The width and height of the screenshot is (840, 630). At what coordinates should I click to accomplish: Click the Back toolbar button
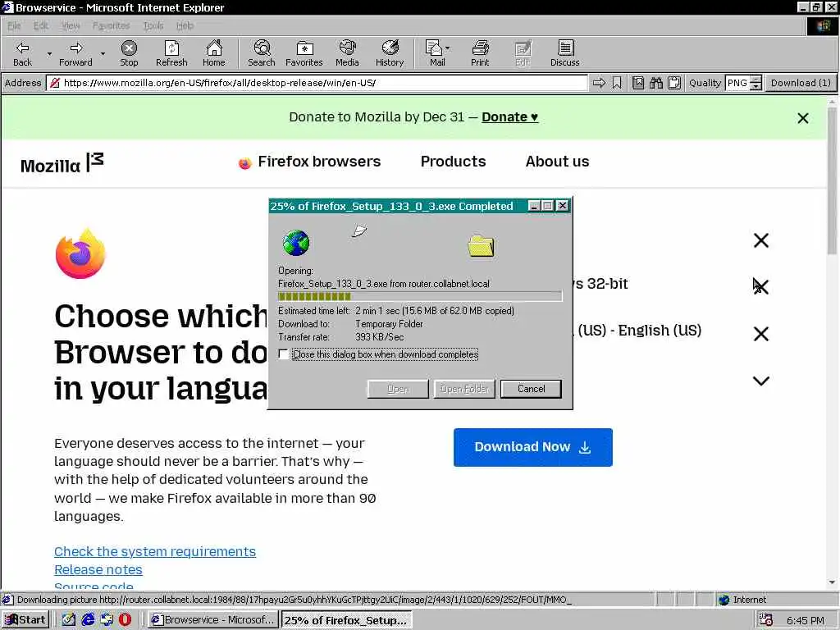click(x=22, y=53)
